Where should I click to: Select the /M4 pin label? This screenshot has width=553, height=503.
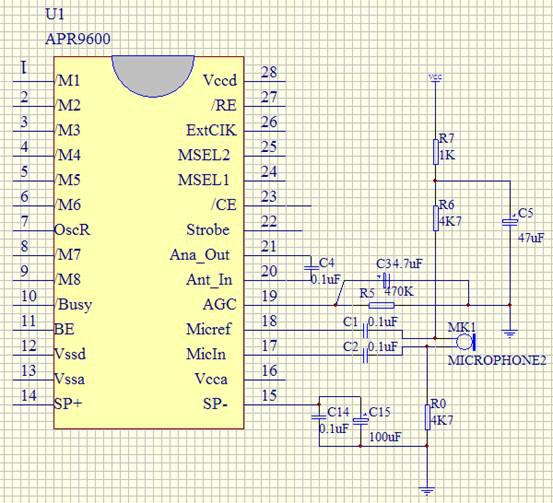point(68,155)
